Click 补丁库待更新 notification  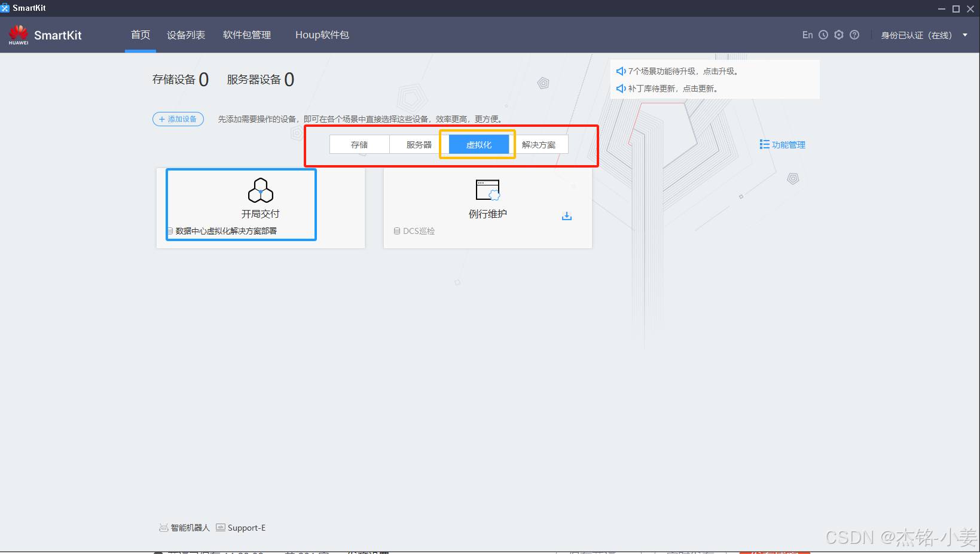[x=673, y=89]
